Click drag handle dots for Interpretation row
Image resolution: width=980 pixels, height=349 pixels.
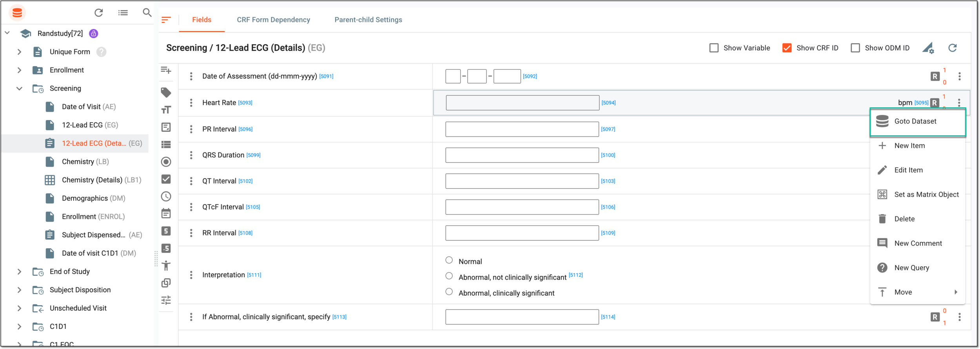[191, 275]
